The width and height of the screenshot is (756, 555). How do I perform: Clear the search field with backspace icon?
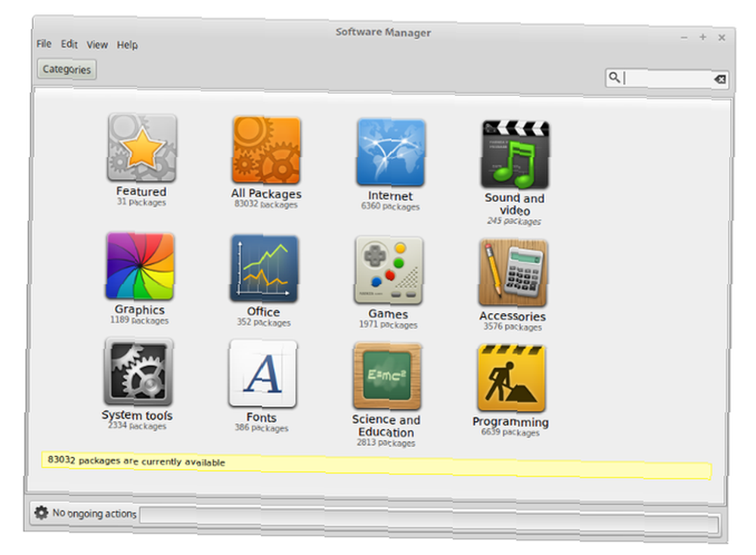(720, 79)
